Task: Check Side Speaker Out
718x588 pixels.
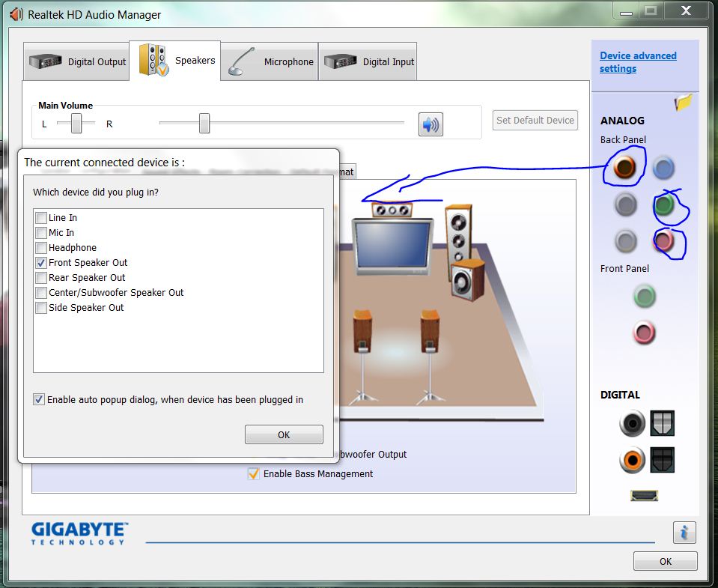Action: 41,308
